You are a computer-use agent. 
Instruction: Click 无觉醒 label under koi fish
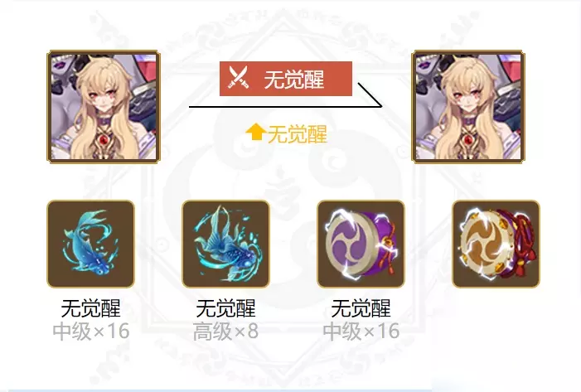[91, 308]
